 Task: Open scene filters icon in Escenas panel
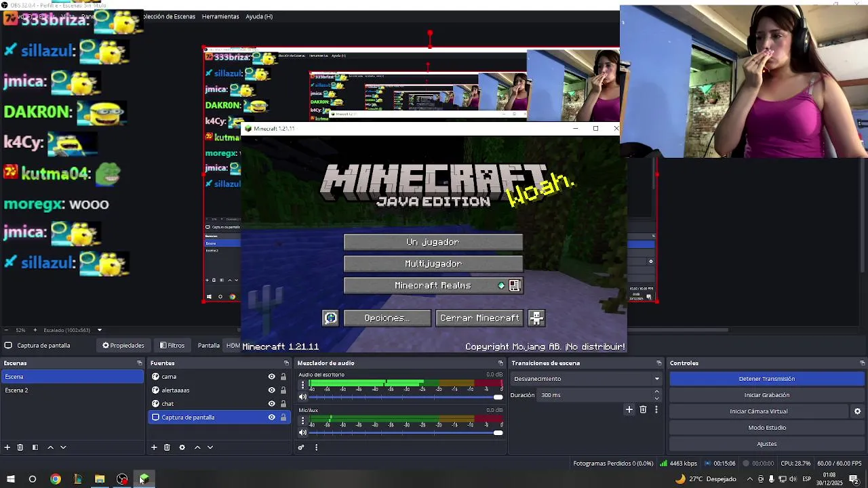tap(35, 447)
